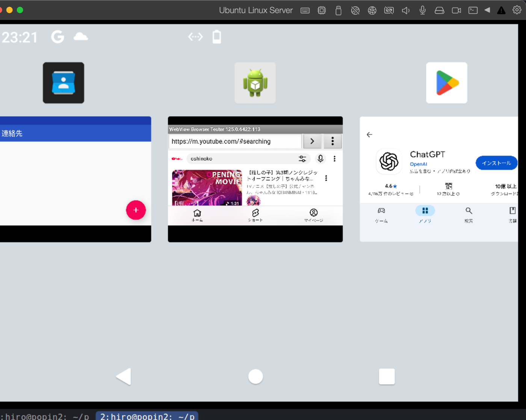The image size is (526, 420).
Task: Click the disk drive icon in VM toolbar
Action: pos(439,11)
